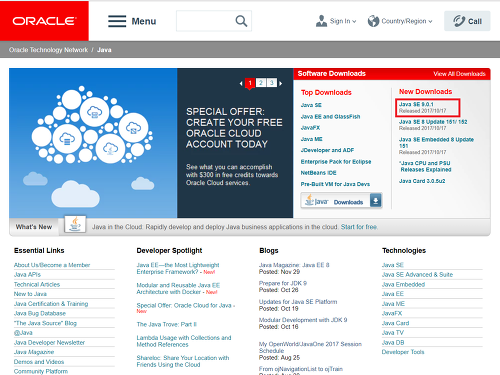Screen dimensions: 500x375
Task: Open Java Card 3.0.5u2 download
Action: pyautogui.click(x=422, y=181)
